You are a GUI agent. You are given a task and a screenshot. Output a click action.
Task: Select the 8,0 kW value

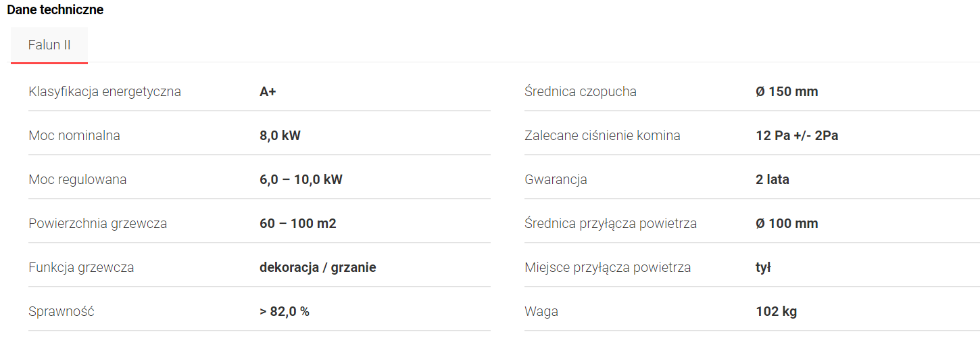point(280,135)
